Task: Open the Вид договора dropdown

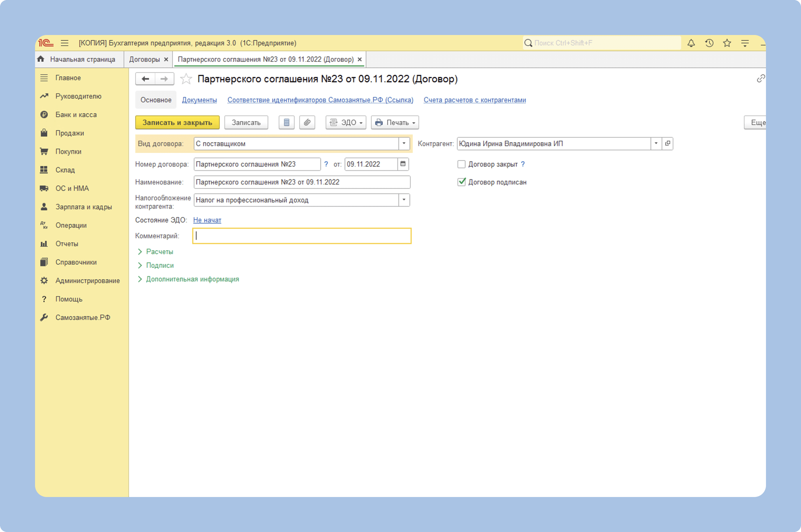Action: click(x=404, y=143)
